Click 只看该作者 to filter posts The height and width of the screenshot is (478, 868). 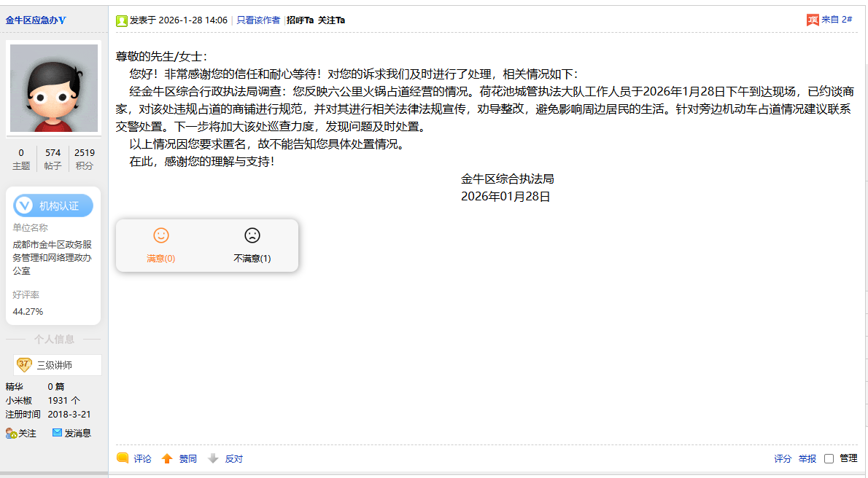(258, 20)
